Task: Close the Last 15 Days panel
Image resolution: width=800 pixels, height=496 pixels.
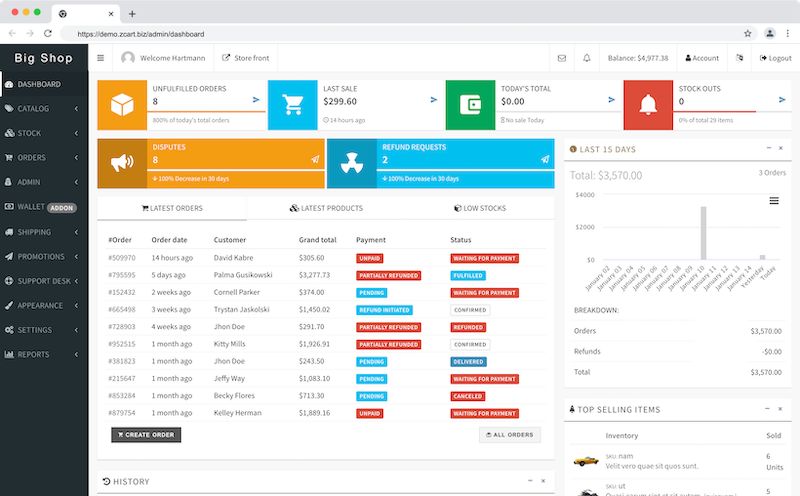Action: [781, 148]
